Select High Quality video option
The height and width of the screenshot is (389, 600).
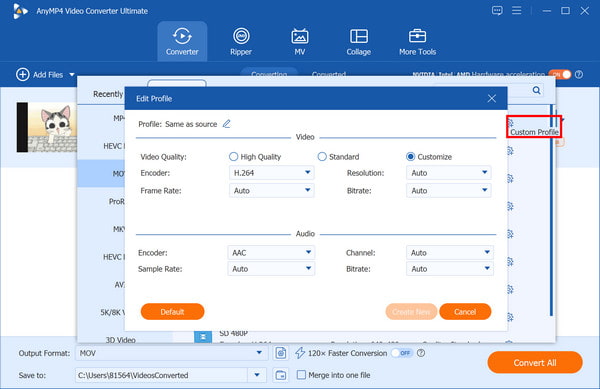[x=233, y=156]
